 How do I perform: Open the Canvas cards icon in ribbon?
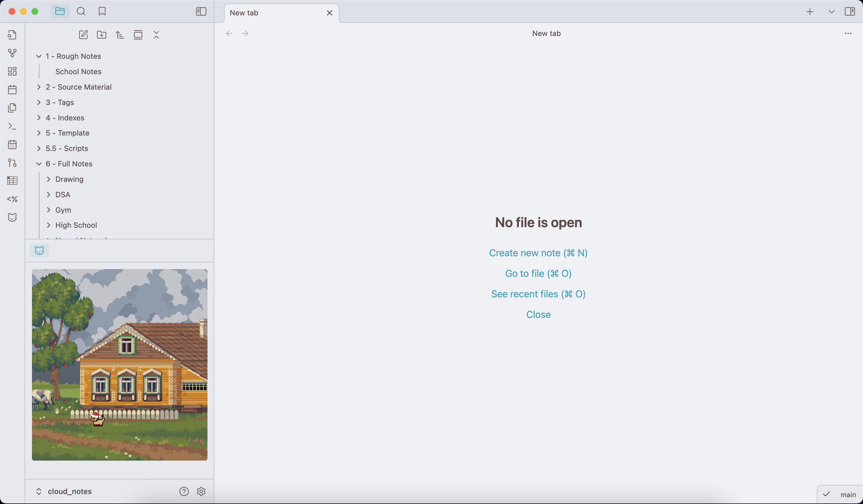click(x=12, y=72)
